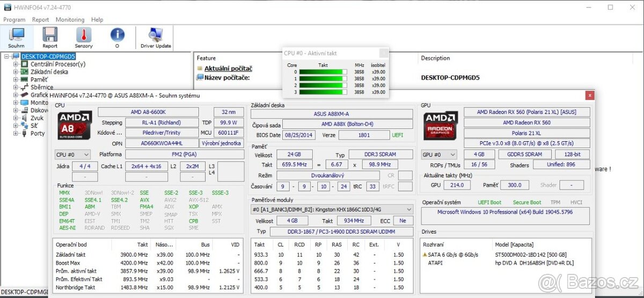Click the Síť network icon in tree
Screen dimensions: 644x298
24,126
